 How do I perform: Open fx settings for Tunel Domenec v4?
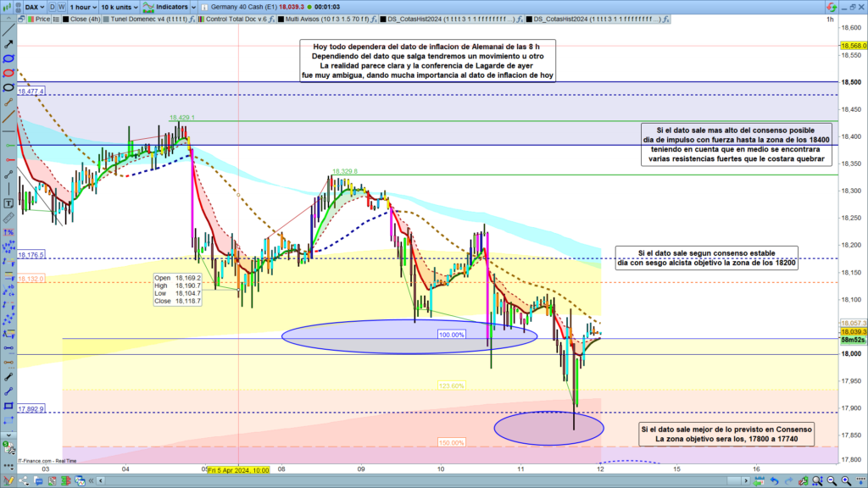pos(192,18)
